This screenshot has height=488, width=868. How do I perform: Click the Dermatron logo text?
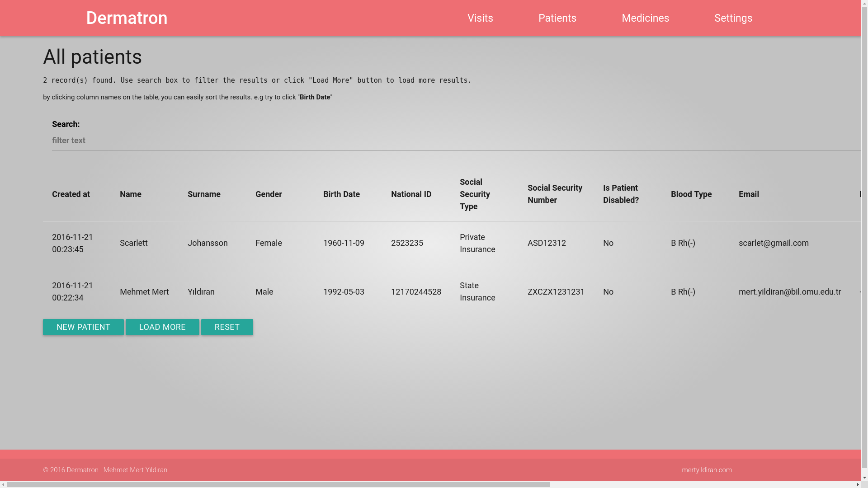point(127,18)
